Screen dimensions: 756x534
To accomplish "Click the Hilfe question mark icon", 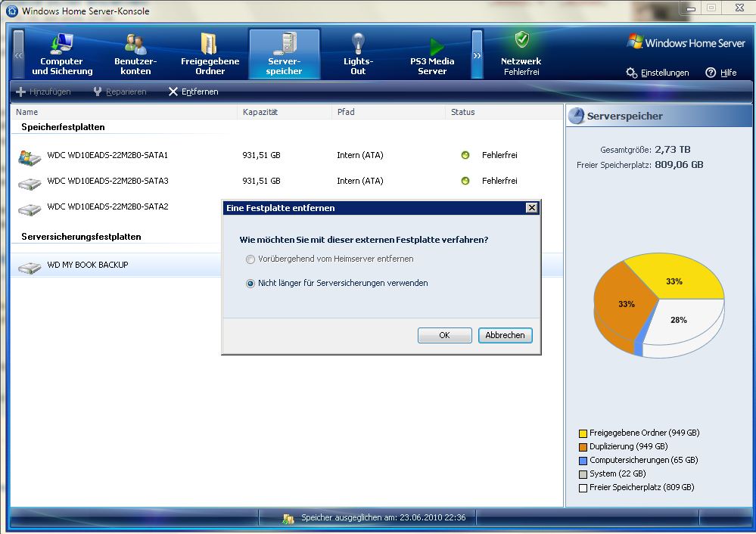I will (x=711, y=73).
